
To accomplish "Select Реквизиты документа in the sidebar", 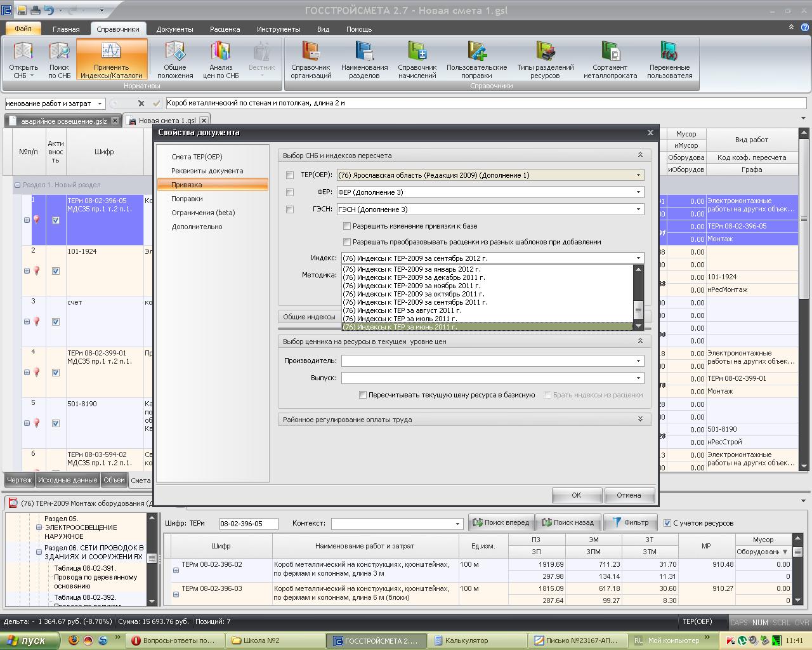I will click(x=207, y=171).
